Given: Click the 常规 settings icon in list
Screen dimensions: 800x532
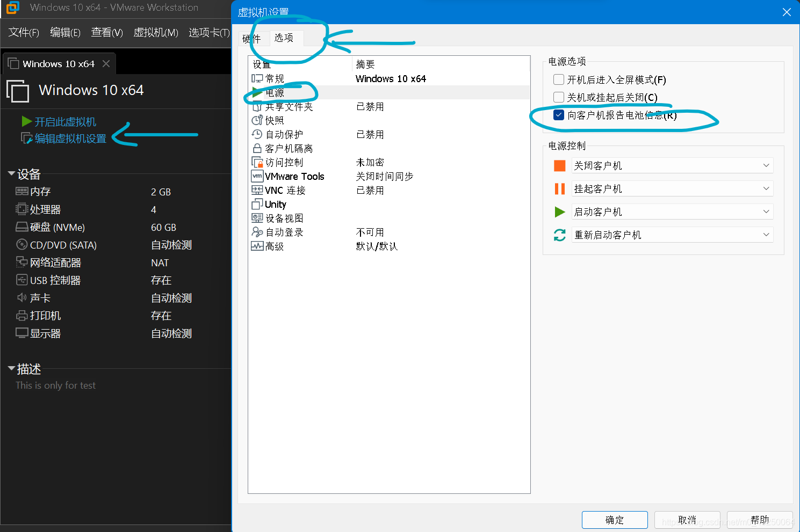Looking at the screenshot, I should [x=257, y=78].
